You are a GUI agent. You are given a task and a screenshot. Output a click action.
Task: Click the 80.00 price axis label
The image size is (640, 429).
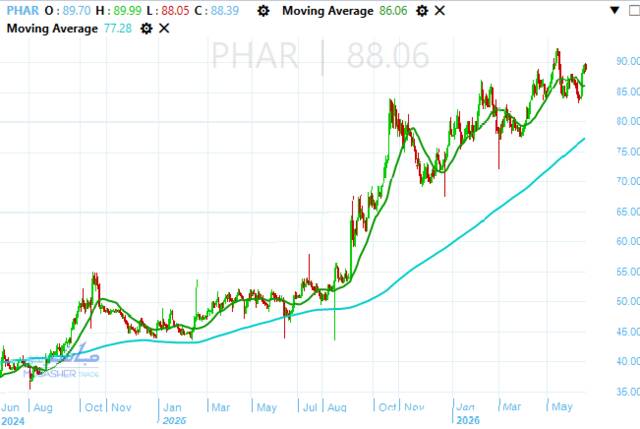click(x=628, y=121)
